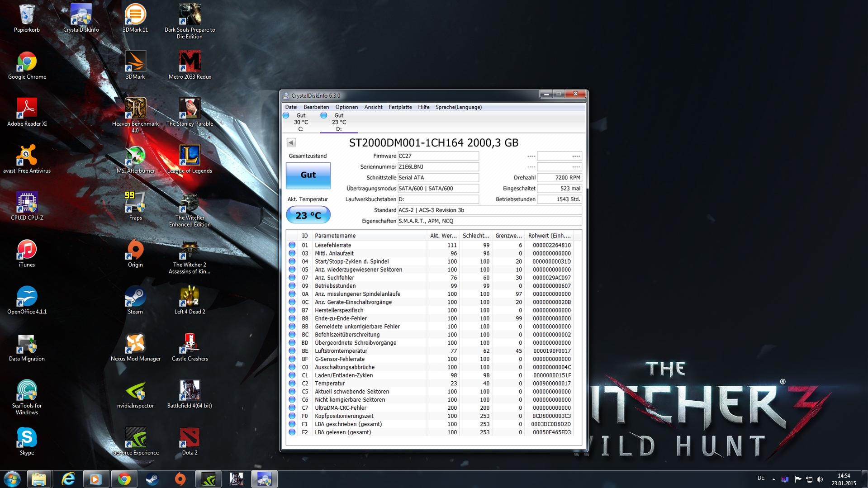
Task: Open the 3DMark 11 desktop shortcut
Action: (x=135, y=19)
